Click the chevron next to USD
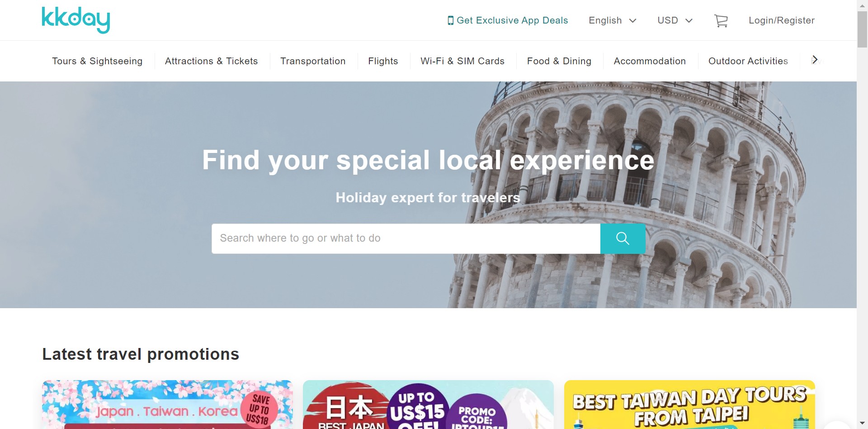The width and height of the screenshot is (868, 429). pos(689,21)
